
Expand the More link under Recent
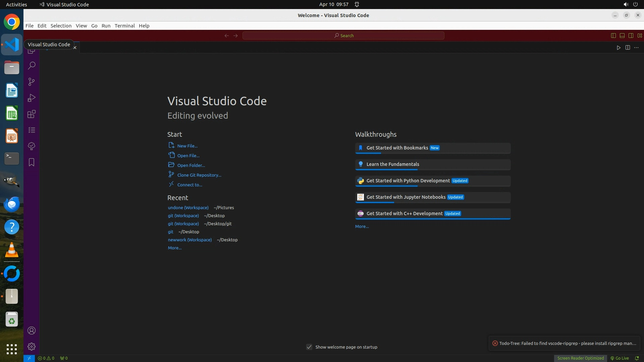175,248
